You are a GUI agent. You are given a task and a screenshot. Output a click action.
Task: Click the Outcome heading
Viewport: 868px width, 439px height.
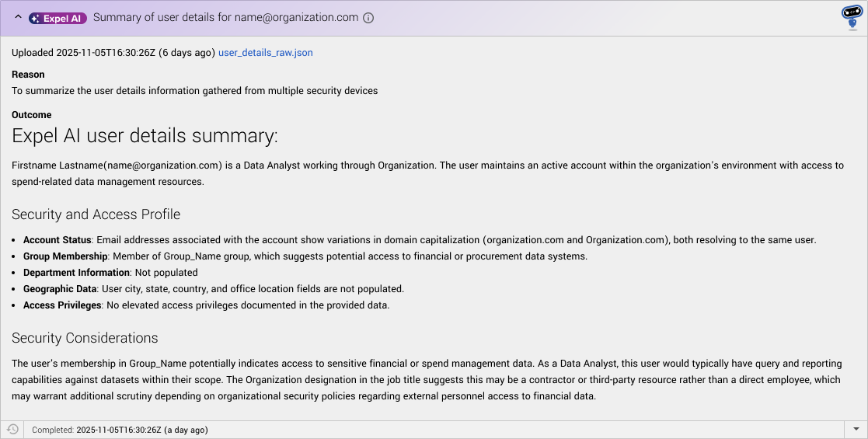(32, 114)
